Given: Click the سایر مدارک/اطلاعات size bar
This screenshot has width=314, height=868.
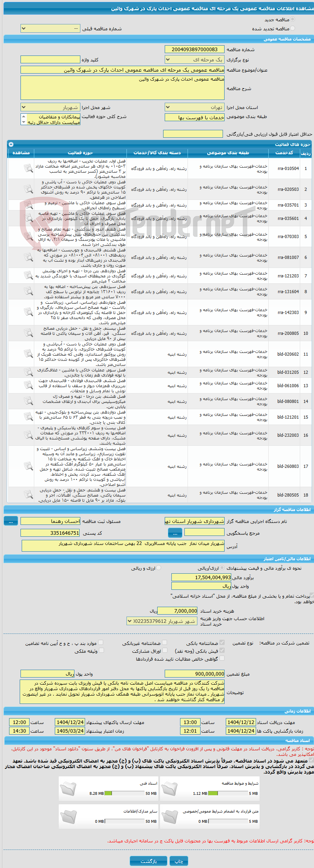Looking at the screenshot, I should click(124, 821).
